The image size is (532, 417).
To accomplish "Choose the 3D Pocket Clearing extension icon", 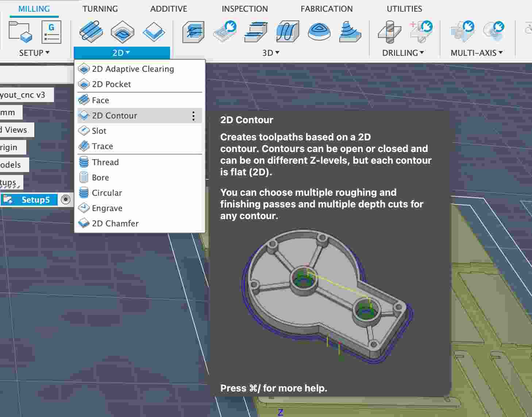I will (x=225, y=32).
